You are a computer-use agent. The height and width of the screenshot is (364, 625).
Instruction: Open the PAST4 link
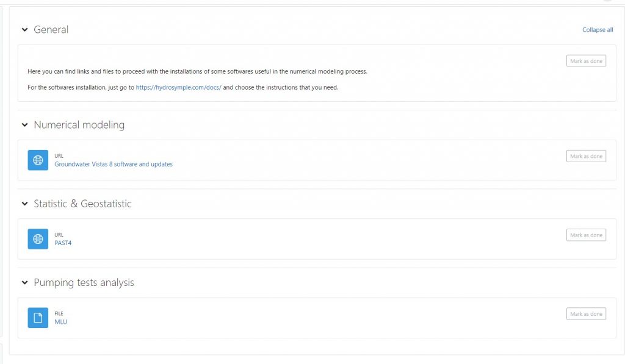point(63,243)
